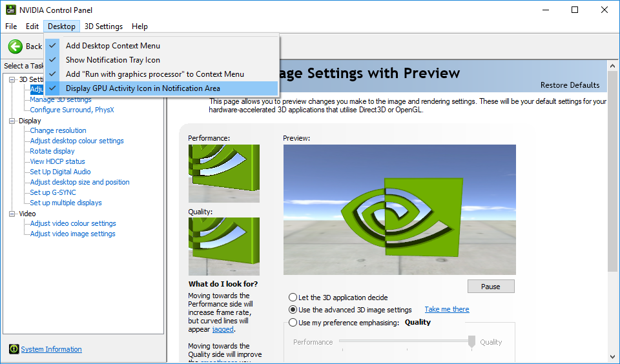Open Change resolution task
This screenshot has height=364, width=620.
58,130
